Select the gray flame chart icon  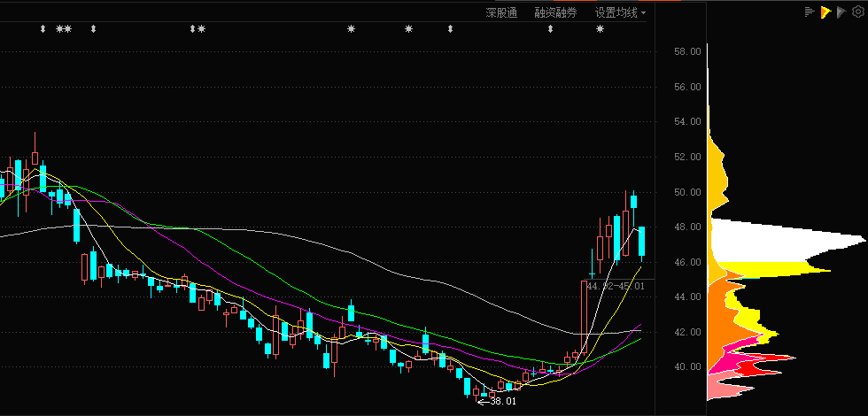[841, 12]
